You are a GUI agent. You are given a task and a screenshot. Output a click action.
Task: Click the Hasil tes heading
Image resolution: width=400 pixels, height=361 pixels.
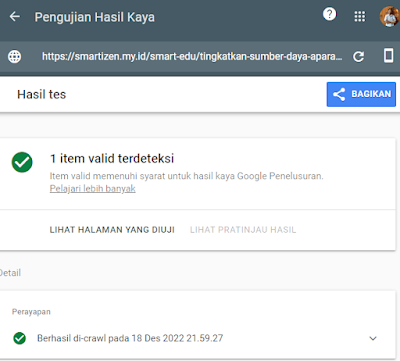click(42, 94)
